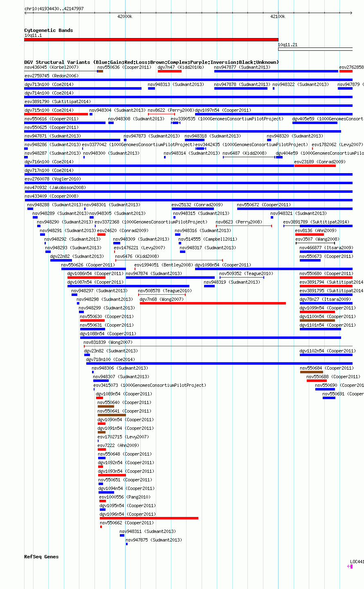Select nsv948313 (Sudmant2013) label
This screenshot has width=364, height=589.
176,84
